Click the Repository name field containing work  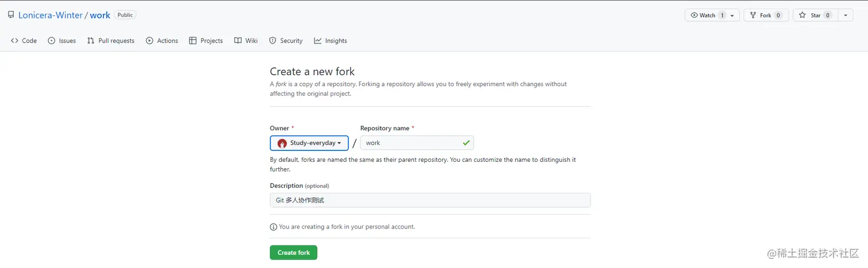pyautogui.click(x=417, y=143)
